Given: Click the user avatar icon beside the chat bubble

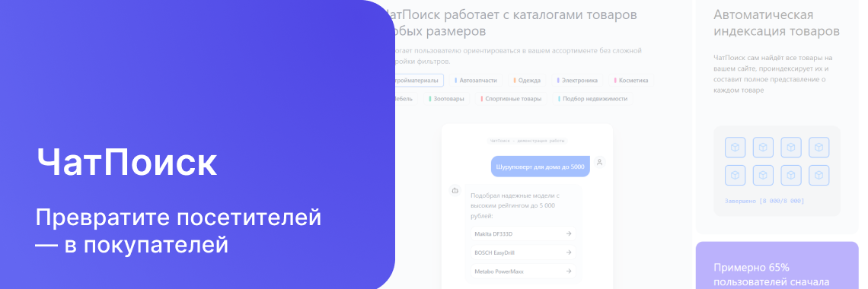Looking at the screenshot, I should [x=599, y=163].
